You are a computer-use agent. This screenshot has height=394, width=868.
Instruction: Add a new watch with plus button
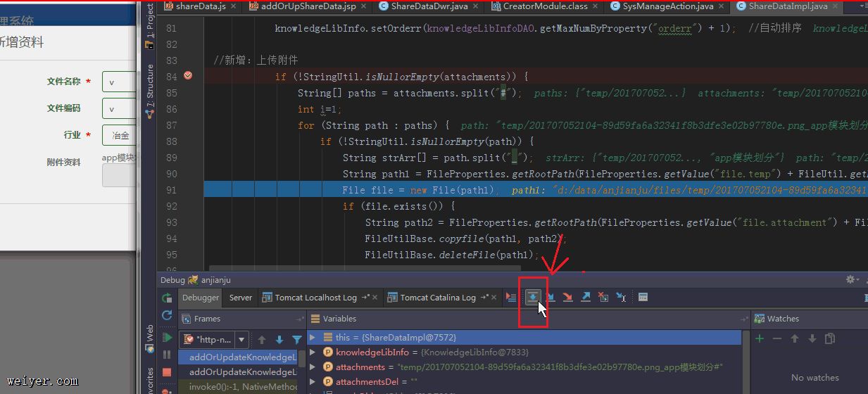click(x=760, y=338)
